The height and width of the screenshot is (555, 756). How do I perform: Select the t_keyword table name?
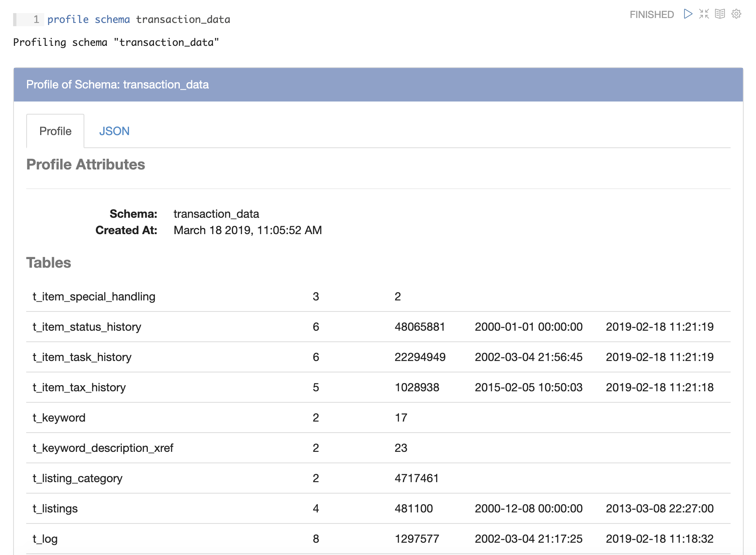coord(59,417)
